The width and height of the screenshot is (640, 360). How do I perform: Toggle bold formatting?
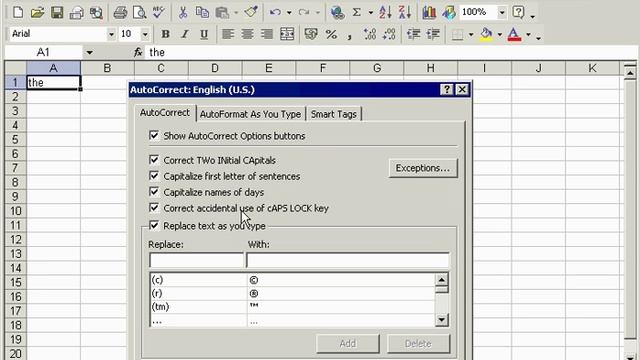point(165,34)
